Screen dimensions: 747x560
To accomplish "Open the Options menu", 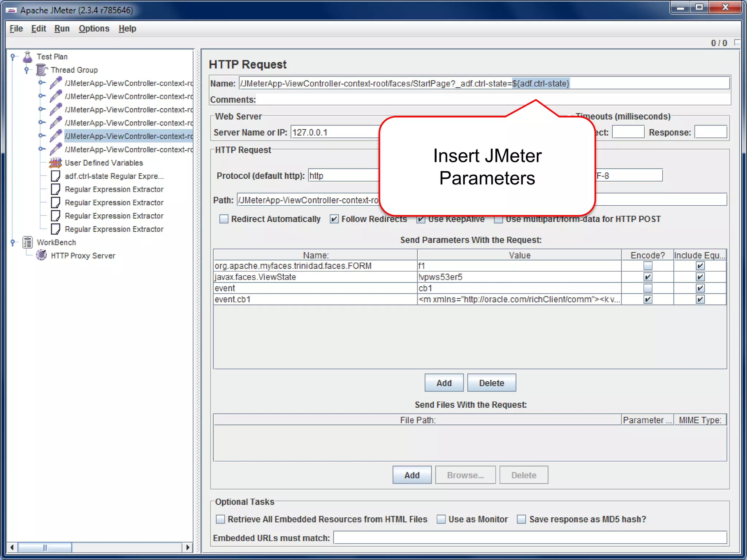I will click(94, 28).
